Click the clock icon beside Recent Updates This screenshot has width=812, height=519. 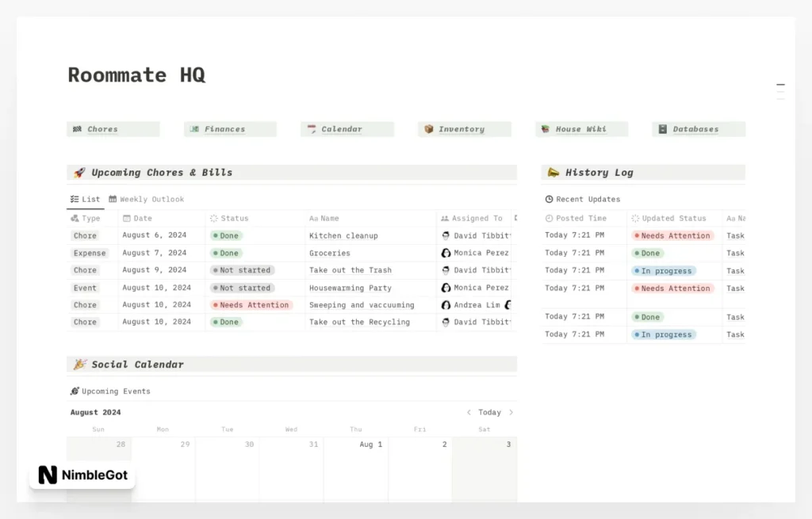click(x=549, y=199)
